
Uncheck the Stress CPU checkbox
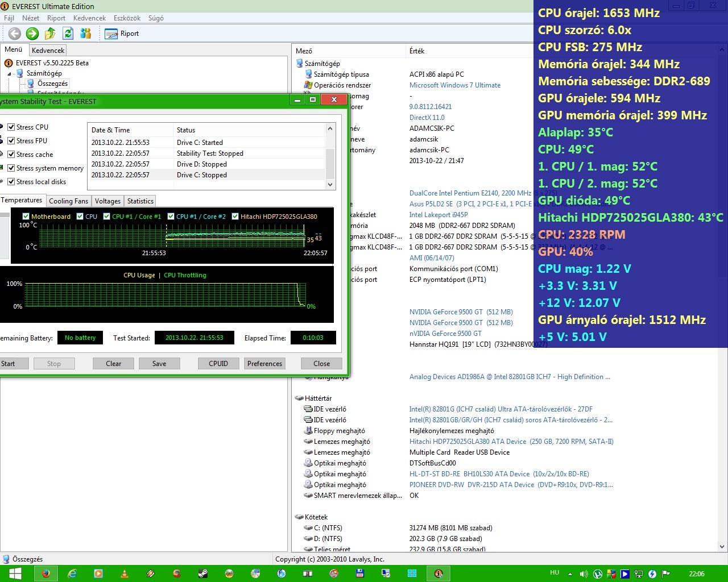click(x=11, y=127)
